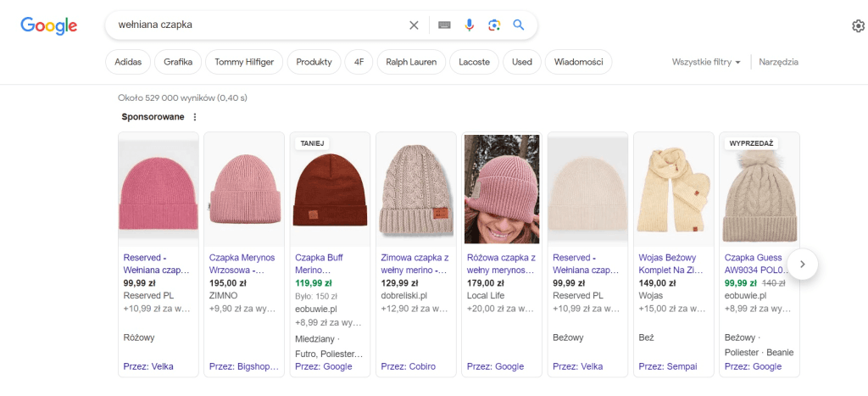Go to the Google logo homepage
The image size is (868, 396).
(48, 26)
